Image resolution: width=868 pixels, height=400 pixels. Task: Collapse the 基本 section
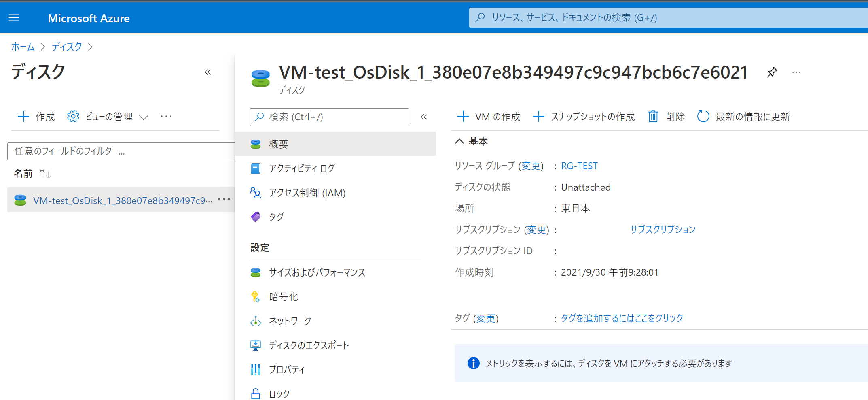pos(459,141)
